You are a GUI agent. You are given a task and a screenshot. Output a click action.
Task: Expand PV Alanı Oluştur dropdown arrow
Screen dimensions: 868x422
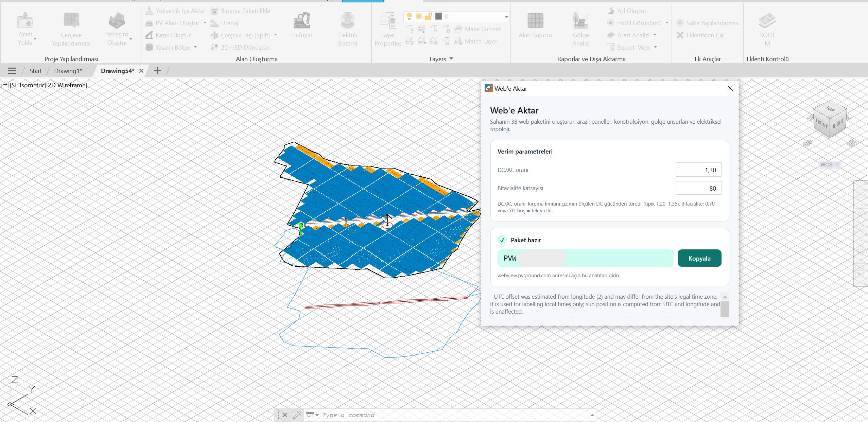tap(205, 23)
